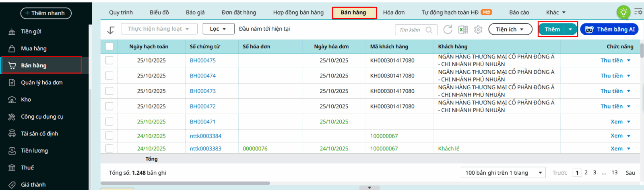Expand the Lọc filter dropdown
Screen dimensions: 644x190
click(x=218, y=29)
